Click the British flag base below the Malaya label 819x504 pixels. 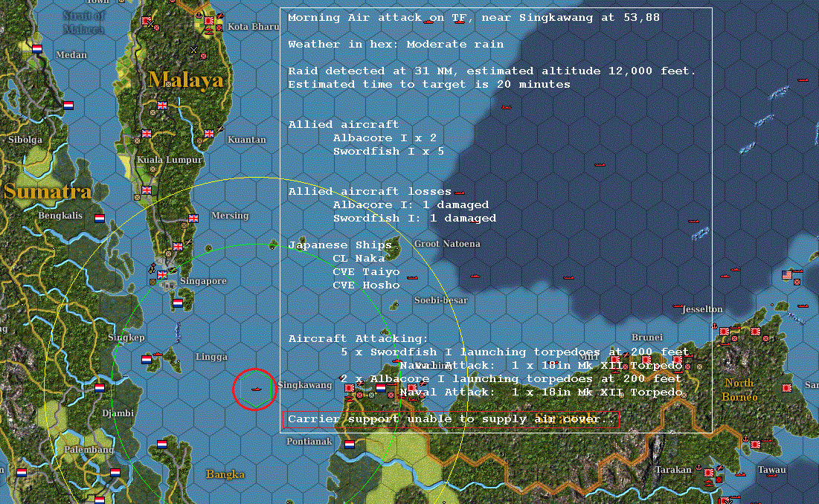(162, 106)
